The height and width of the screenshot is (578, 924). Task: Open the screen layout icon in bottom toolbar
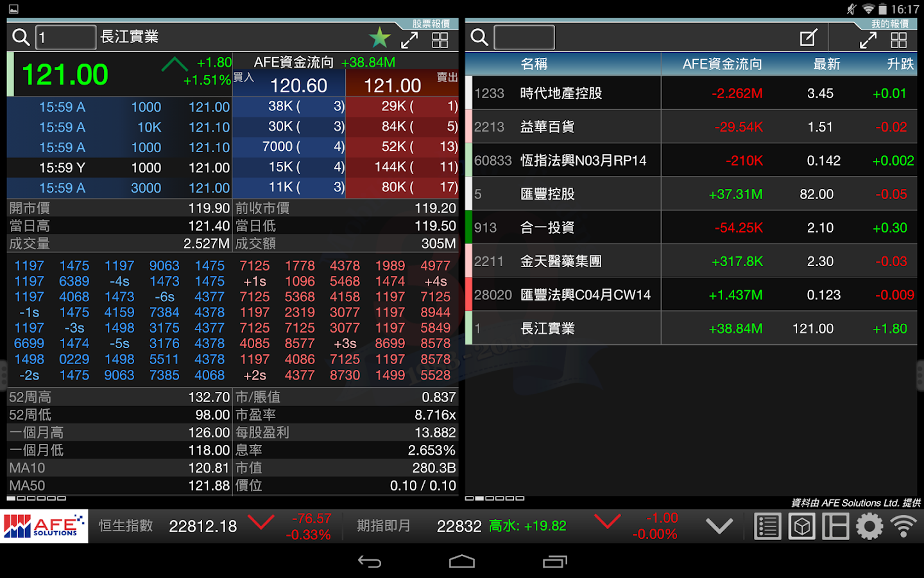[x=835, y=525]
